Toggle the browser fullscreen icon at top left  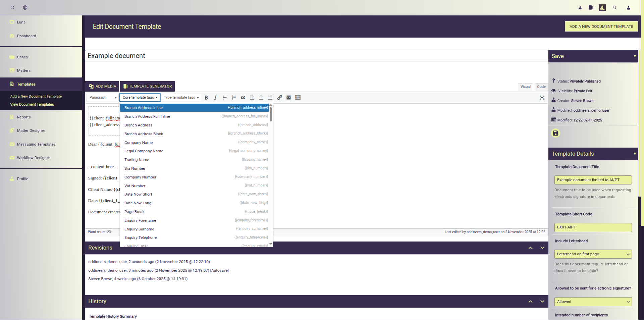(12, 7)
